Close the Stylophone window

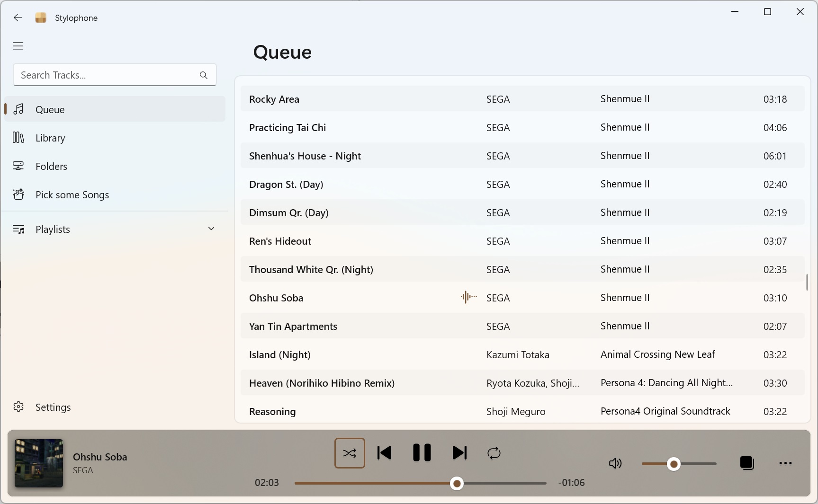click(800, 12)
